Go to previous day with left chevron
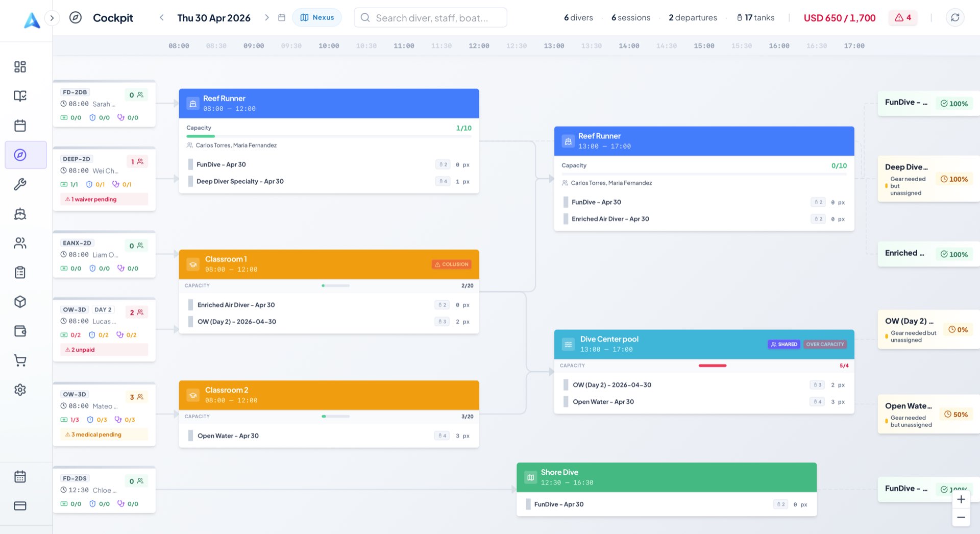Screen dimensions: 980x534 click(x=162, y=17)
